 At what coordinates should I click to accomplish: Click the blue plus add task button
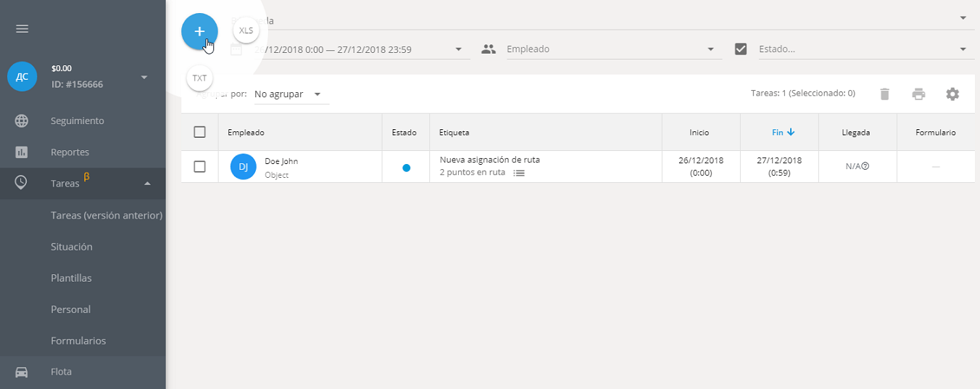pyautogui.click(x=199, y=32)
